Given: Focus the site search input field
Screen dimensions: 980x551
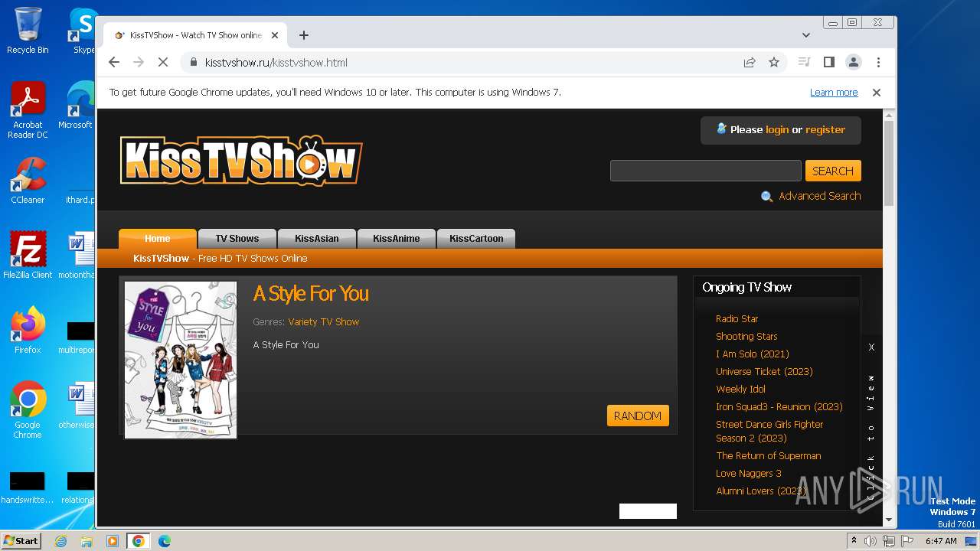Looking at the screenshot, I should 705,171.
